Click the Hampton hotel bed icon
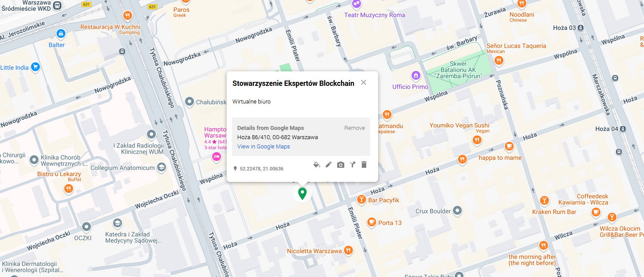 point(216,157)
